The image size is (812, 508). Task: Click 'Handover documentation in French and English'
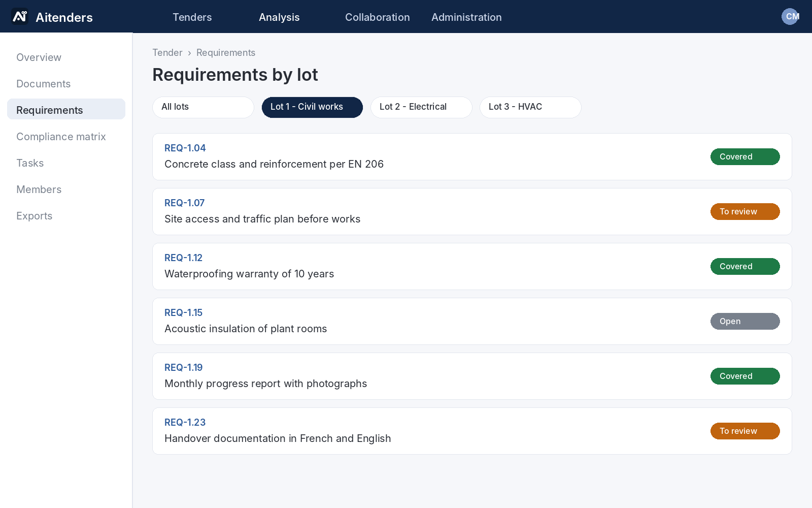click(278, 438)
